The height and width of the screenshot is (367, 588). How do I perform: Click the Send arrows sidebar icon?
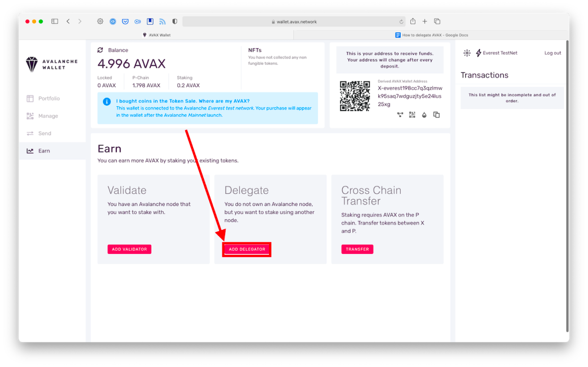pos(30,133)
